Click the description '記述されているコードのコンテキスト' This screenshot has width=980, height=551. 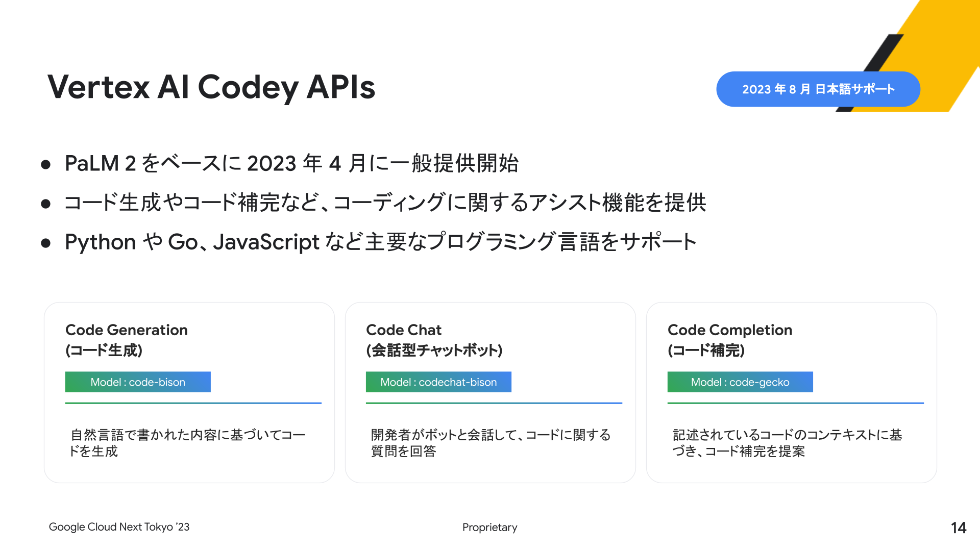(787, 443)
